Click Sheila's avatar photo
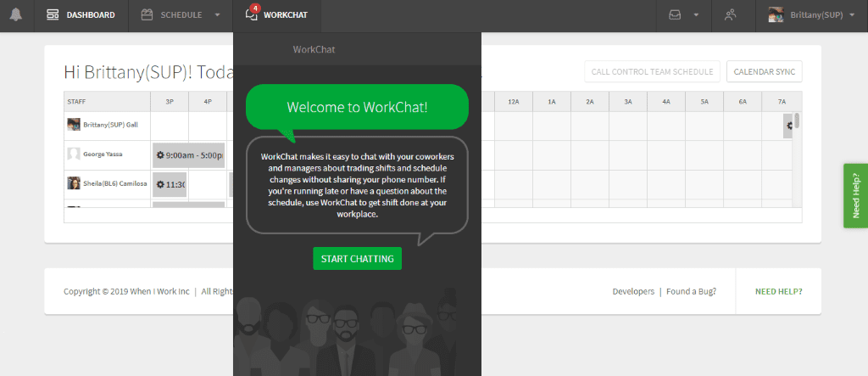 click(x=74, y=183)
